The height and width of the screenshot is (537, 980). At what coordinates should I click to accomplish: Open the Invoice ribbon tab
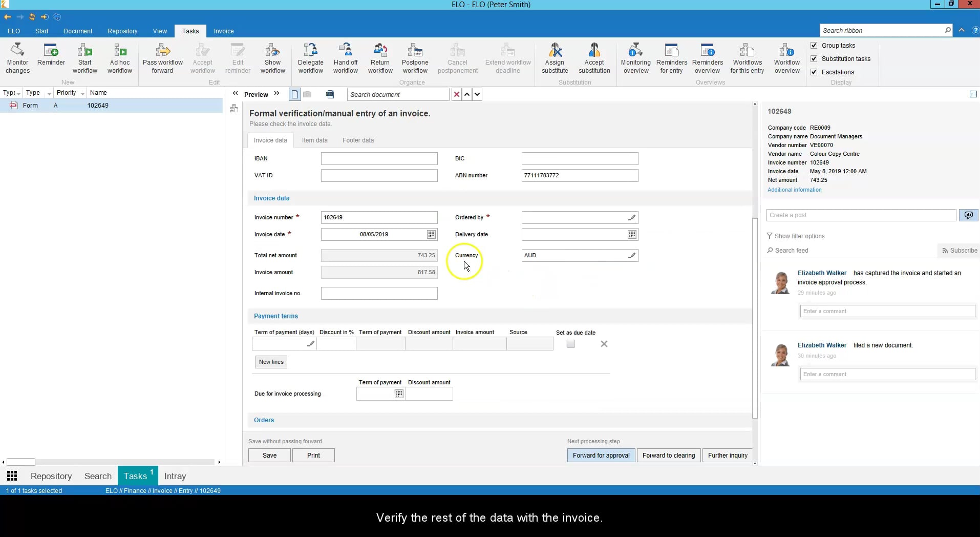coord(224,31)
